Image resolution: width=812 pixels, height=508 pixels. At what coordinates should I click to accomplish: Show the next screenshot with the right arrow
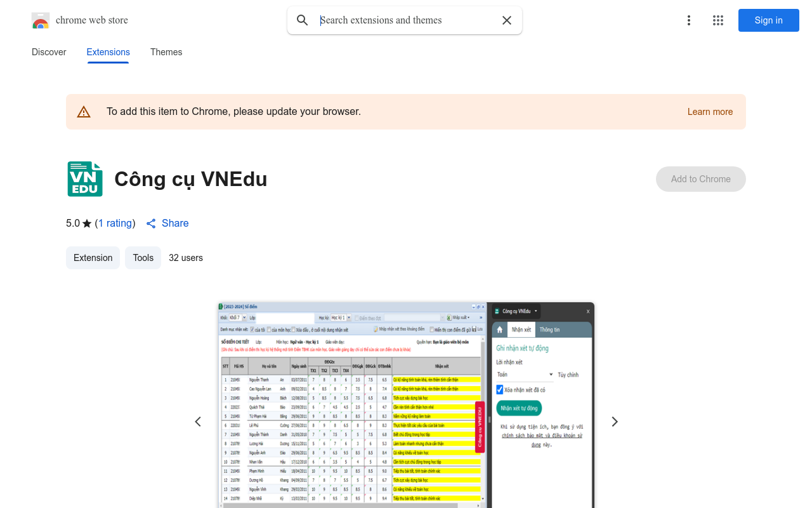coord(614,421)
